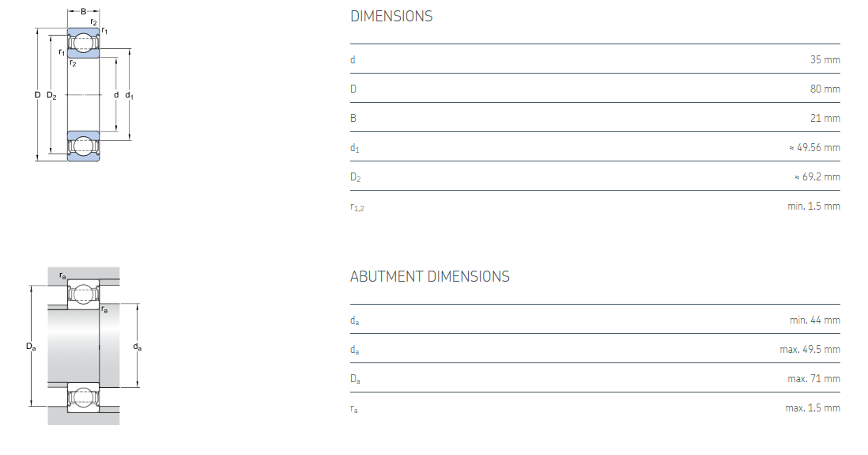Image resolution: width=868 pixels, height=455 pixels.
Task: Click the Da label on abutment diagram
Action: pos(30,346)
